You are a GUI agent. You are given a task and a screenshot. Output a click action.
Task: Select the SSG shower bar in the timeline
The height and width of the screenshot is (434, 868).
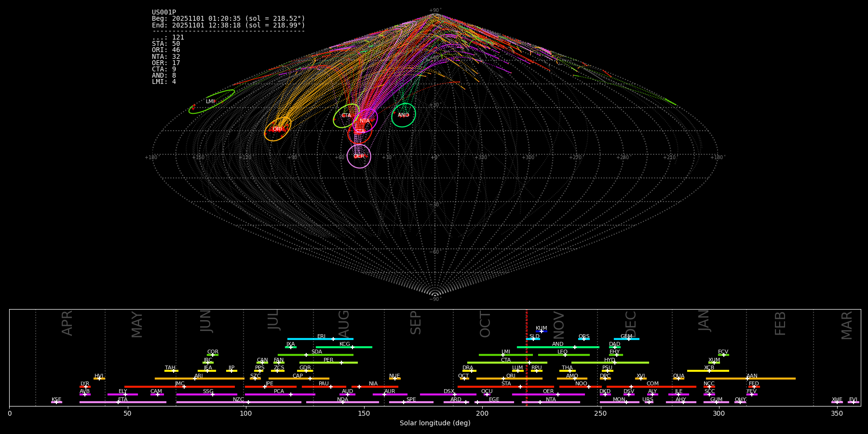coord(206,394)
